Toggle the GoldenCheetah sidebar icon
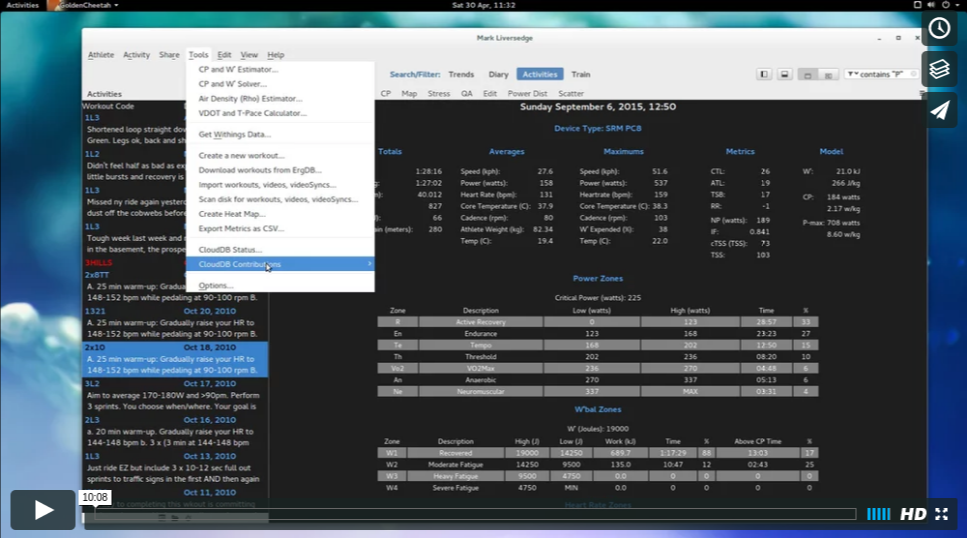This screenshot has width=967, height=538. pyautogui.click(x=763, y=74)
